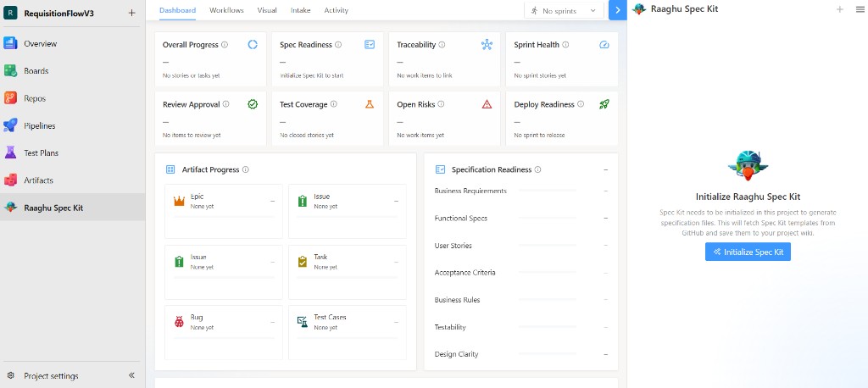Click the Open Risks warning triangle
Image resolution: width=868 pixels, height=388 pixels.
pyautogui.click(x=487, y=104)
